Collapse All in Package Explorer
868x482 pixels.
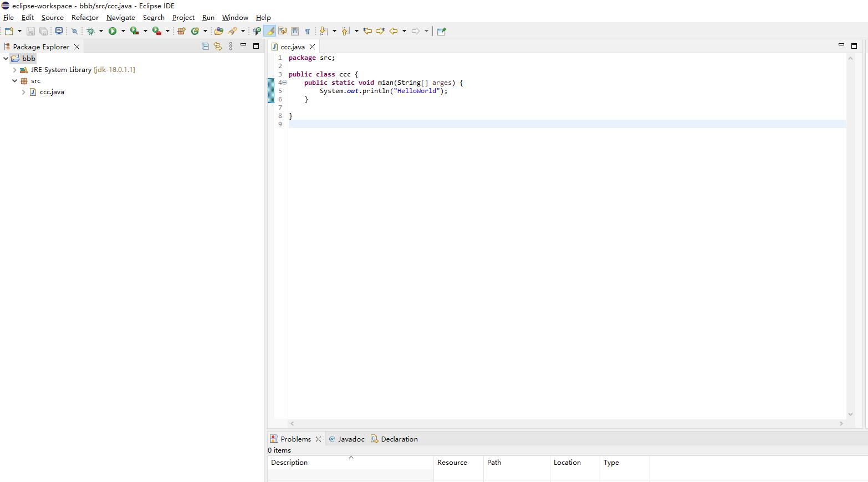[x=205, y=46]
